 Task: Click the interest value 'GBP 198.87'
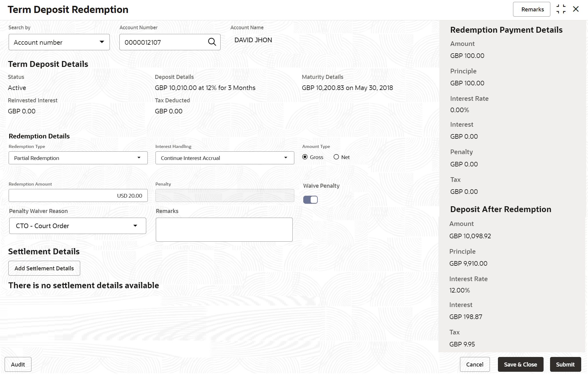[x=466, y=317]
